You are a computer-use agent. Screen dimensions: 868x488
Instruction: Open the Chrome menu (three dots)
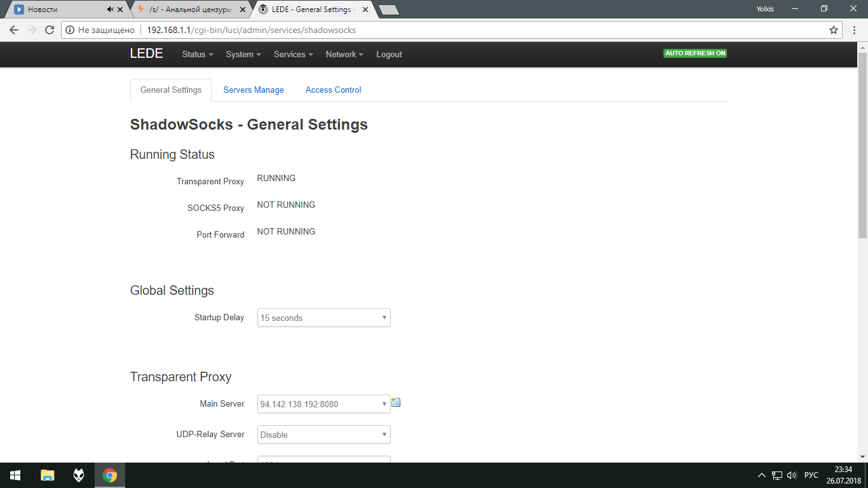click(x=855, y=30)
